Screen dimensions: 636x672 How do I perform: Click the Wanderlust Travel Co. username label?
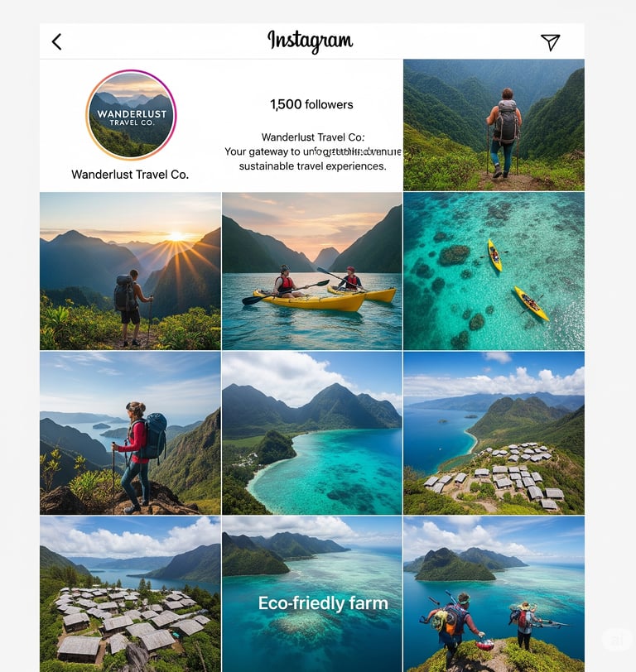130,175
